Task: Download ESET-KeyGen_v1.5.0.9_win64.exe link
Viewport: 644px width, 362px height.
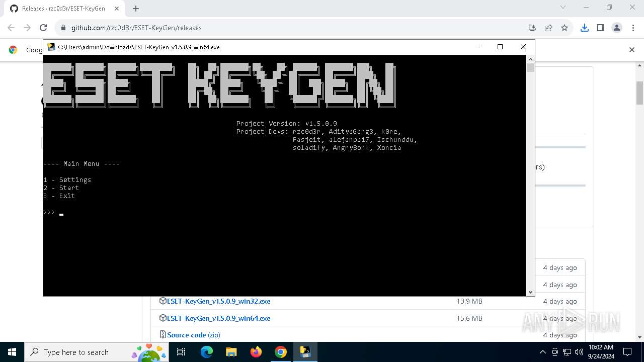Action: (218, 318)
